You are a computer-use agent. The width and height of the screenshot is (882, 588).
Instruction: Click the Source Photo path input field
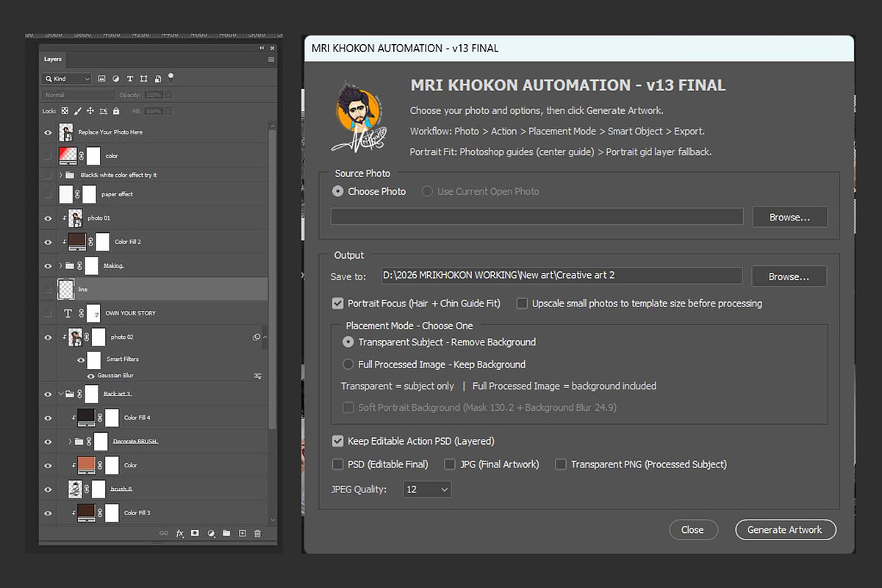(537, 216)
